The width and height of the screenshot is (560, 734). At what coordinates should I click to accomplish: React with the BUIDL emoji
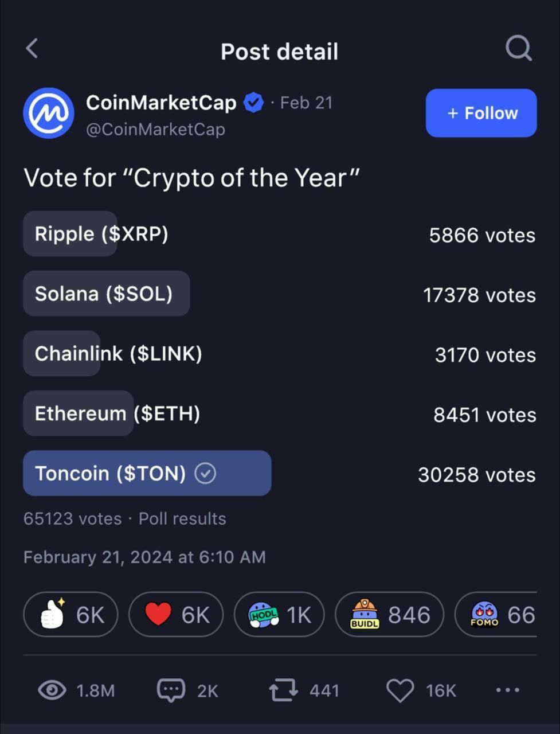click(389, 614)
